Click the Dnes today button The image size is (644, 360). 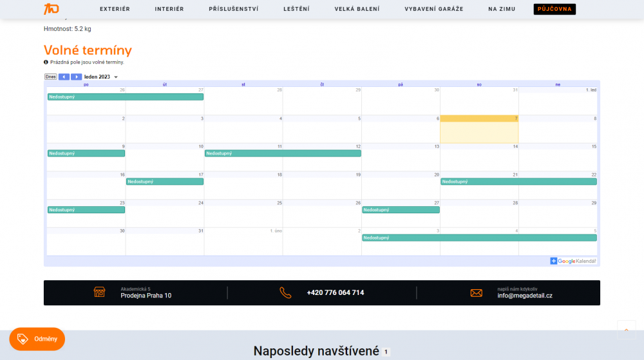[x=50, y=77]
